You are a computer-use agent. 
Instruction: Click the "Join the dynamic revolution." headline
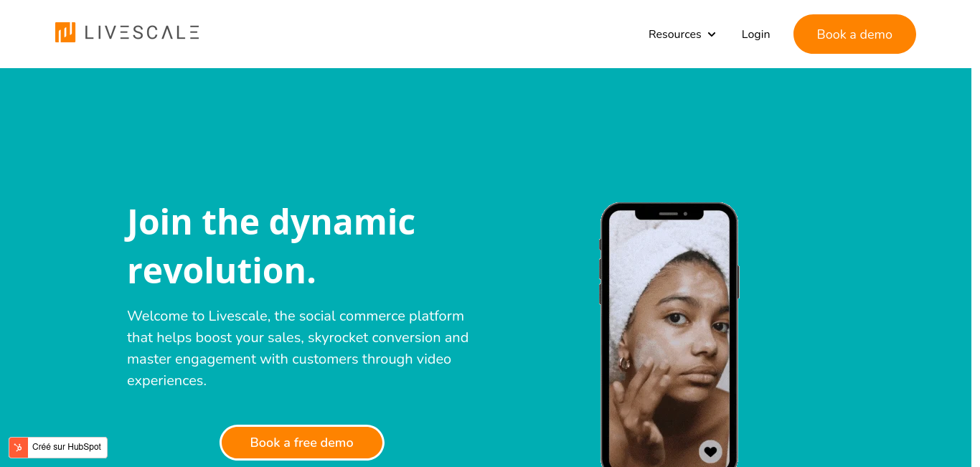coord(271,245)
